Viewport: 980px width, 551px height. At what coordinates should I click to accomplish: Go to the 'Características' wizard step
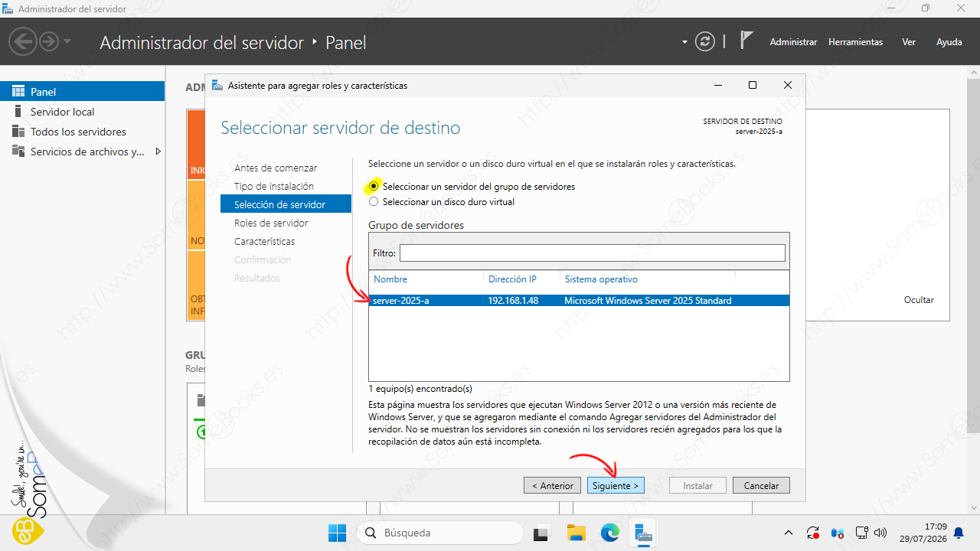tap(264, 241)
